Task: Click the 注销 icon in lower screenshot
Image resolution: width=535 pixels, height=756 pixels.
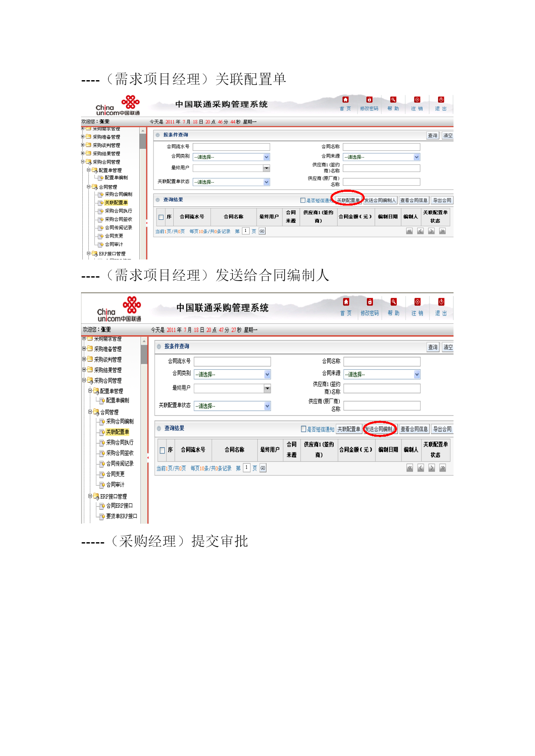Action: tap(417, 302)
